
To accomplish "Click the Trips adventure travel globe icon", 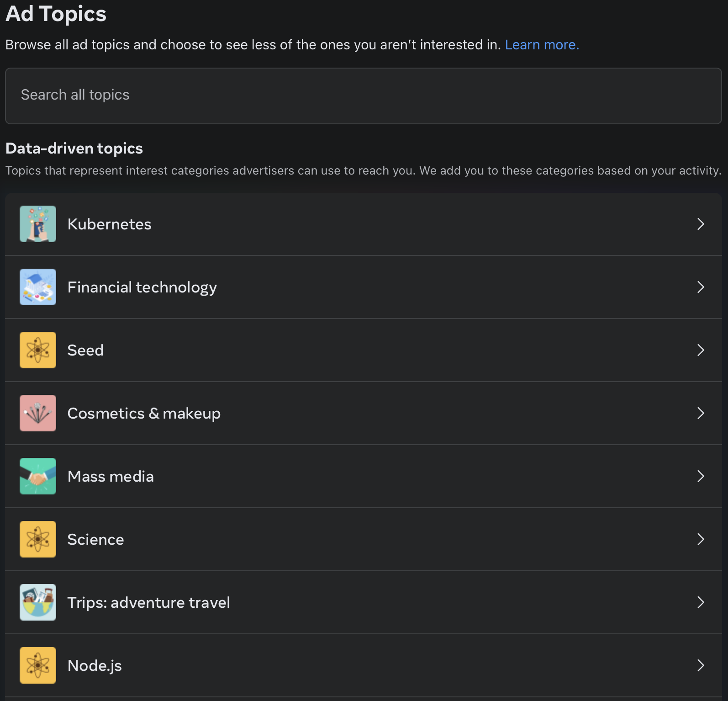I will click(38, 602).
